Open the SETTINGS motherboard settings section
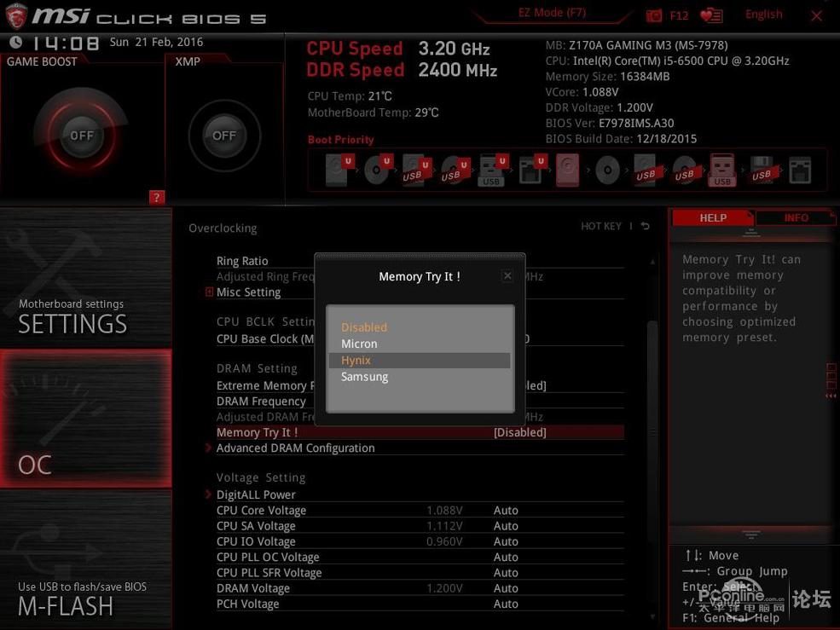This screenshot has width=840, height=630. pos(86,279)
